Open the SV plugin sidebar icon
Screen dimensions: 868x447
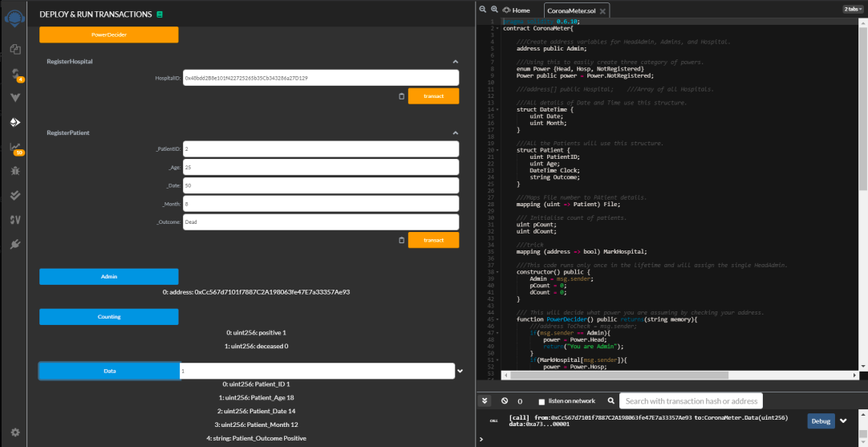click(x=15, y=219)
